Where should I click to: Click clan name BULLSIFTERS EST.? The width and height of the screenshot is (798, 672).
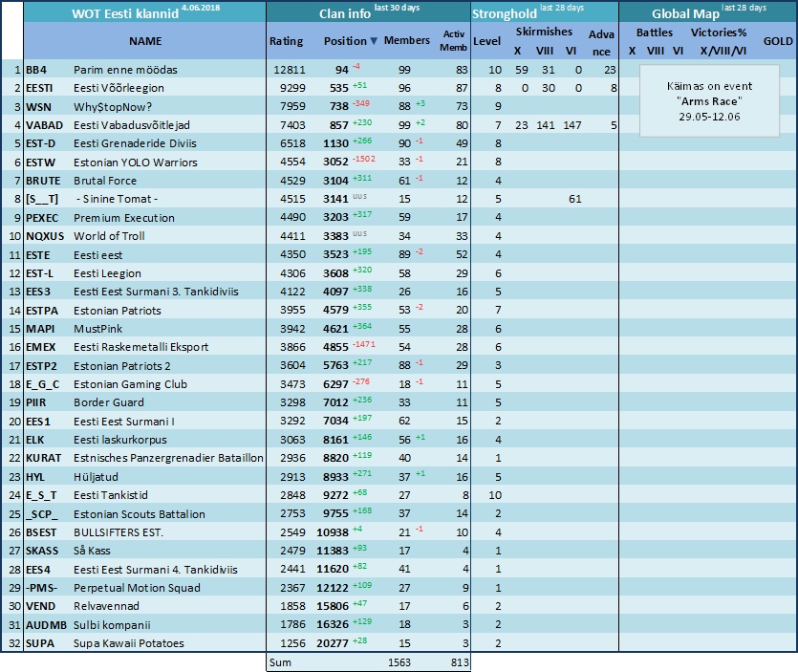point(119,532)
